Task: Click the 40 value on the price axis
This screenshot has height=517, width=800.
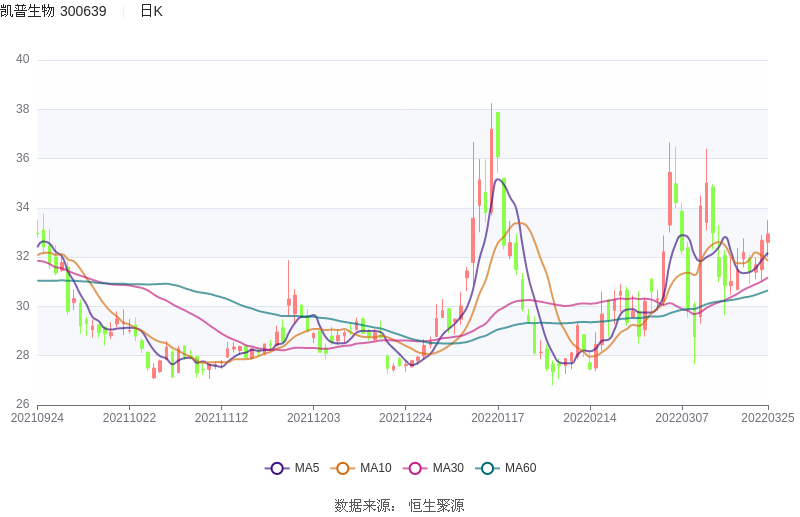Action: (x=23, y=60)
